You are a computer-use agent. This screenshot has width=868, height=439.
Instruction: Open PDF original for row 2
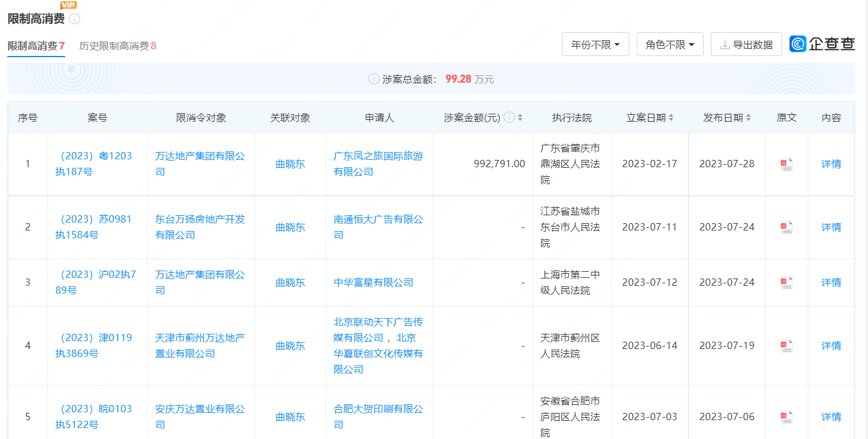click(786, 227)
